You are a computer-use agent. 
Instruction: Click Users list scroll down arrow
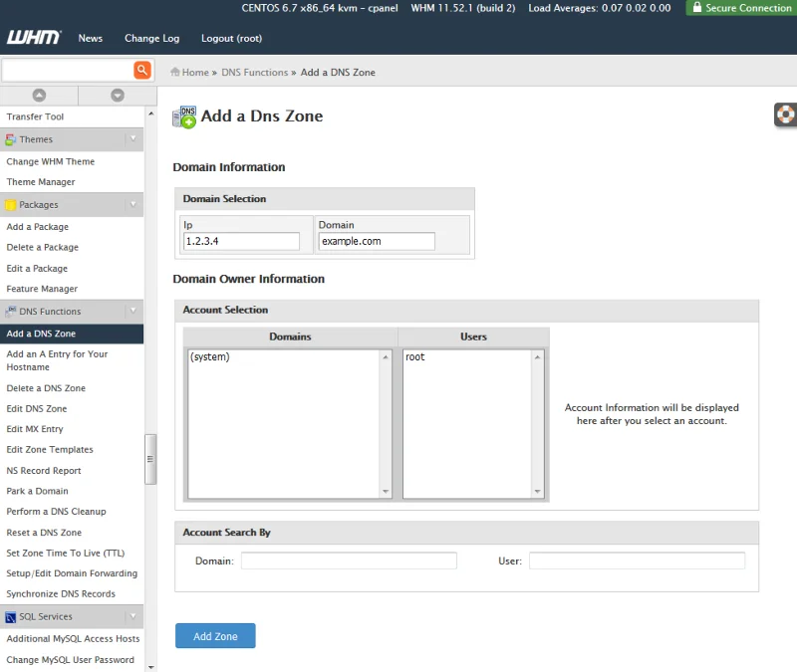click(x=537, y=491)
